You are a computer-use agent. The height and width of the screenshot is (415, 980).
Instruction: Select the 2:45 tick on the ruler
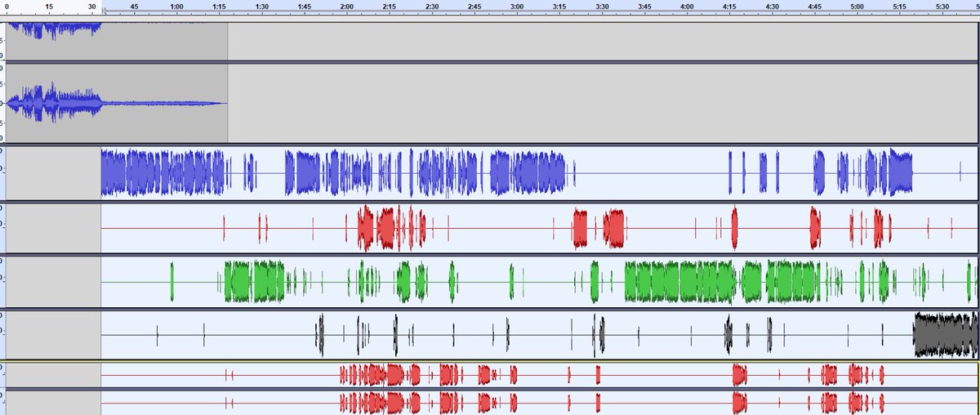(474, 6)
